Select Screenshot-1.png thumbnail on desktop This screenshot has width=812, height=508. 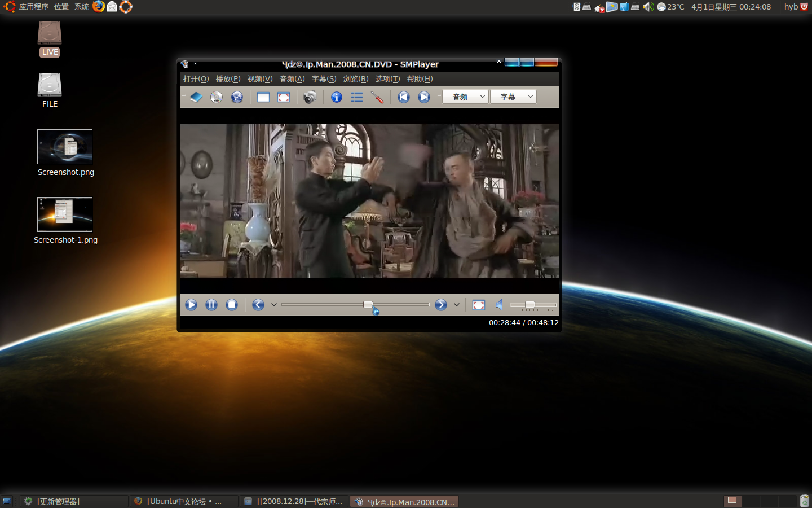65,214
